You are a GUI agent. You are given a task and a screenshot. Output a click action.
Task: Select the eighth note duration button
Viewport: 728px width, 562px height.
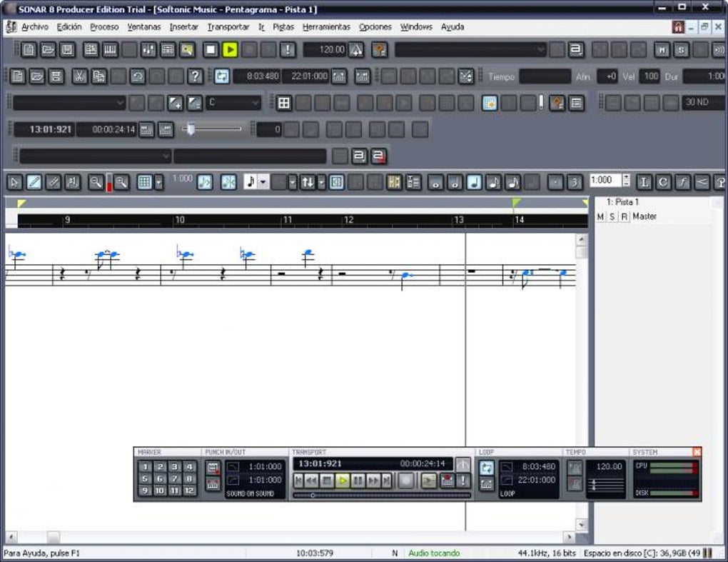[493, 182]
